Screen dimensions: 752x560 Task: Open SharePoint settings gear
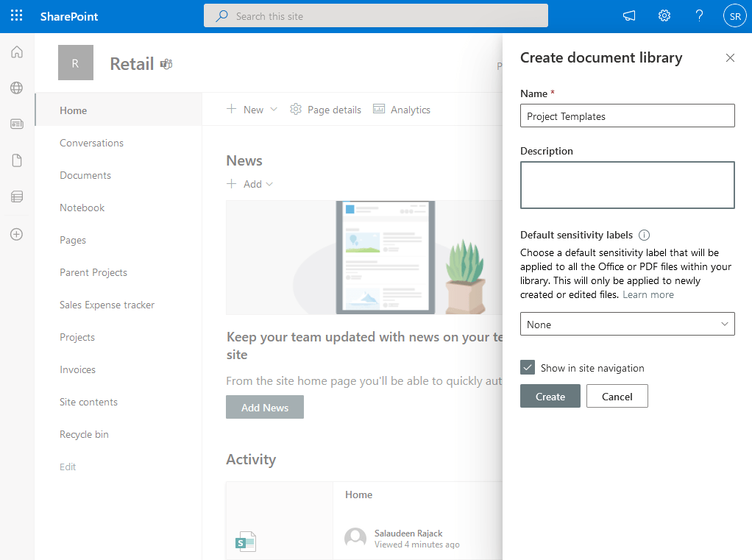coord(664,15)
